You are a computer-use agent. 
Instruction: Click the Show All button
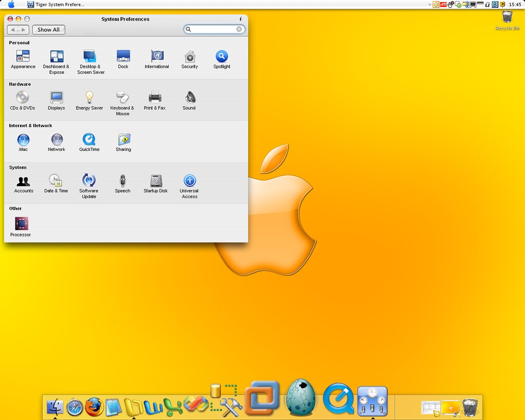49,29
